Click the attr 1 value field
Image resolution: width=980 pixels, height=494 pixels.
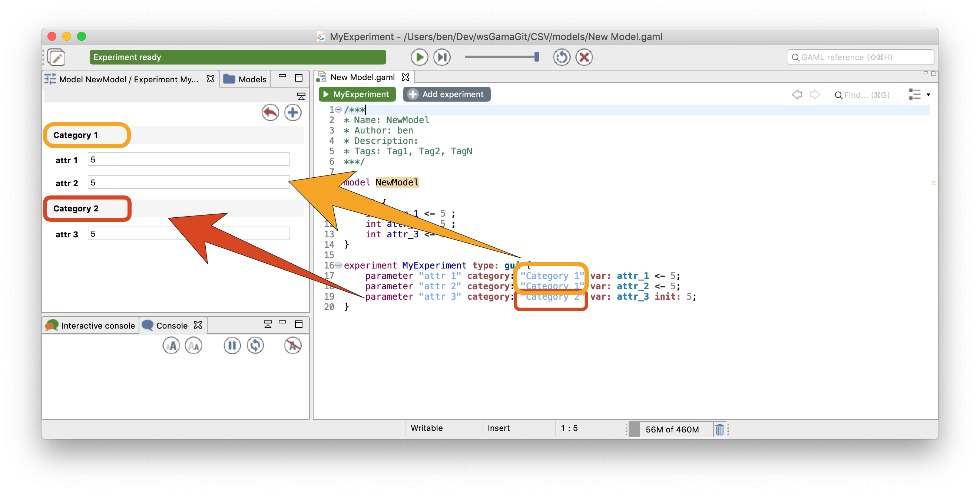pyautogui.click(x=188, y=159)
